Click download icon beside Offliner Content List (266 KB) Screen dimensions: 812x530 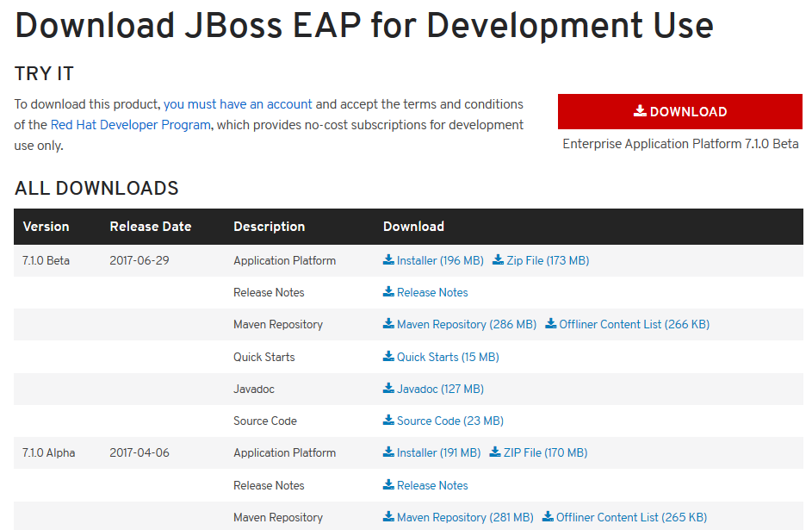point(551,323)
